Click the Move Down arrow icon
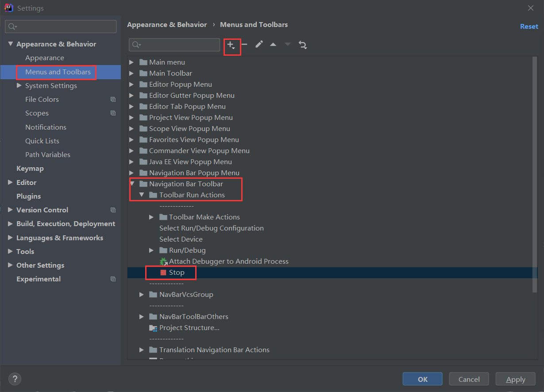The width and height of the screenshot is (544, 392). (x=288, y=44)
